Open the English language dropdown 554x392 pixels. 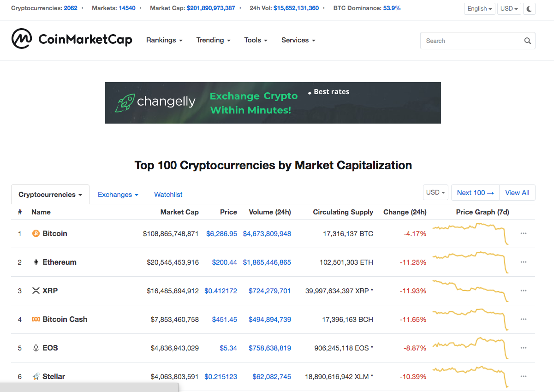(480, 9)
